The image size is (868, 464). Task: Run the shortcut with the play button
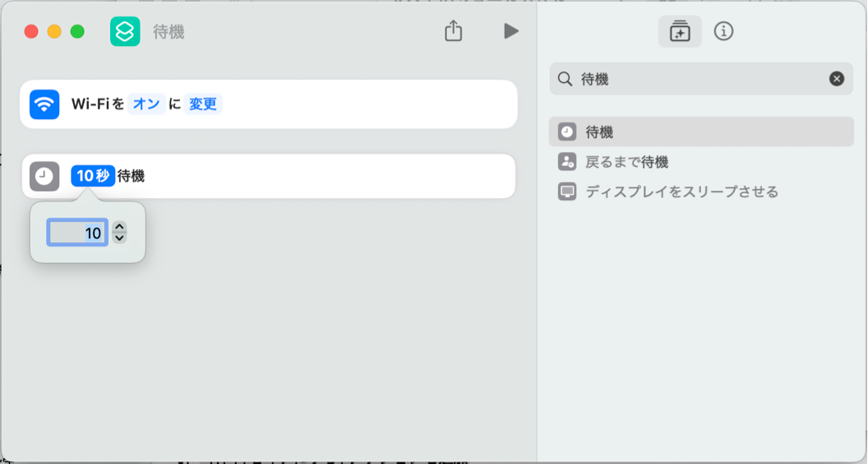(511, 31)
